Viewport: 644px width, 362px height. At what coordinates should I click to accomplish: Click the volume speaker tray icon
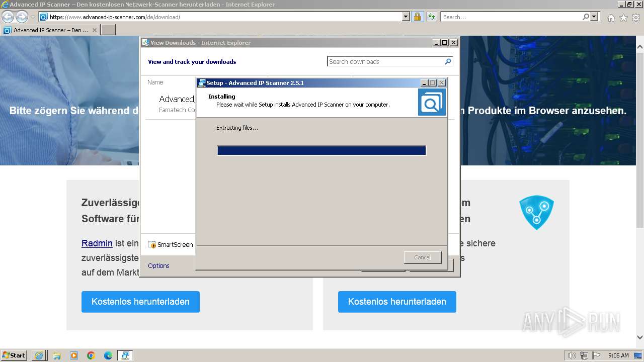tap(572, 355)
